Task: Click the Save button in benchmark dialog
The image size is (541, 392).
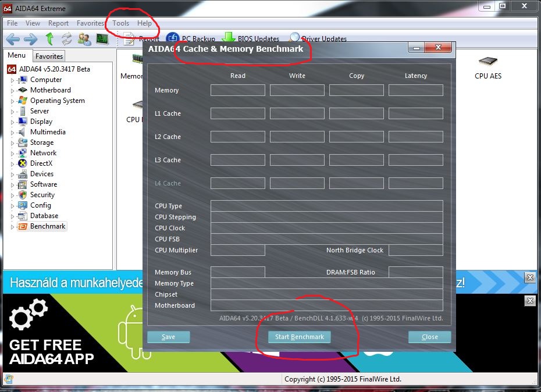Action: [x=168, y=337]
